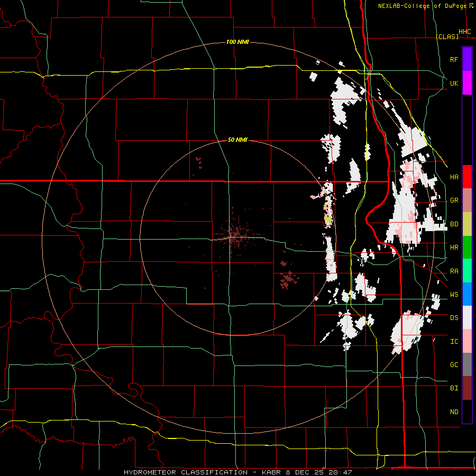Click the HR green legend swatch

pyautogui.click(x=467, y=247)
